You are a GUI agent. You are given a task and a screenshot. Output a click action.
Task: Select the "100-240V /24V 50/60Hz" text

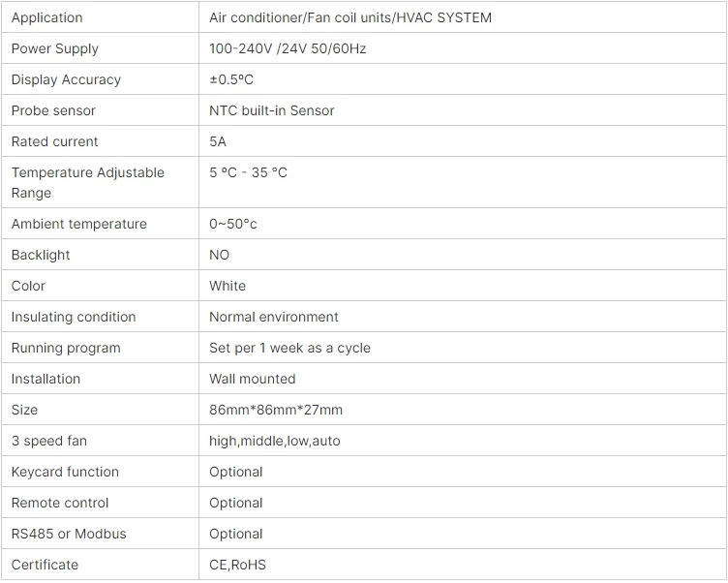point(288,48)
